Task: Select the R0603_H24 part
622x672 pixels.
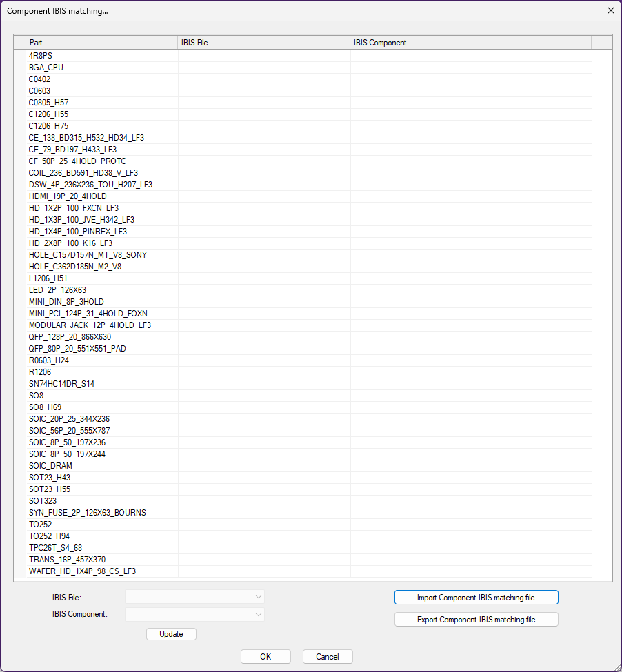Action: pyautogui.click(x=48, y=360)
